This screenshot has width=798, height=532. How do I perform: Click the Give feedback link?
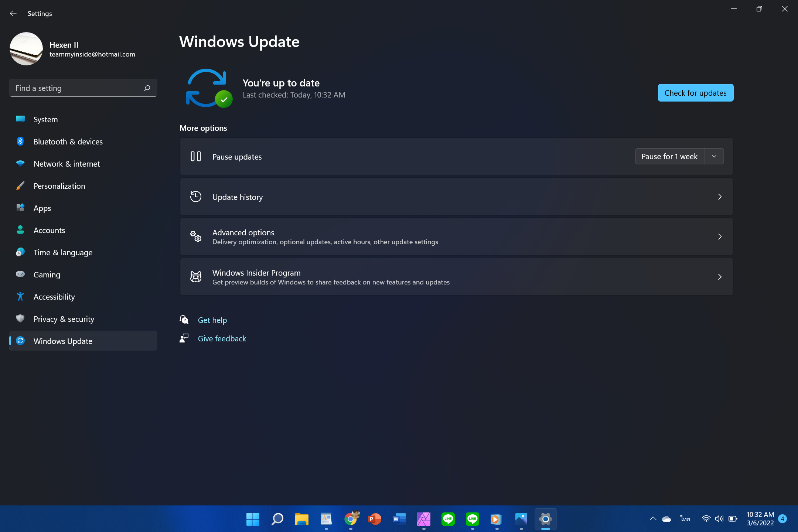(x=222, y=338)
